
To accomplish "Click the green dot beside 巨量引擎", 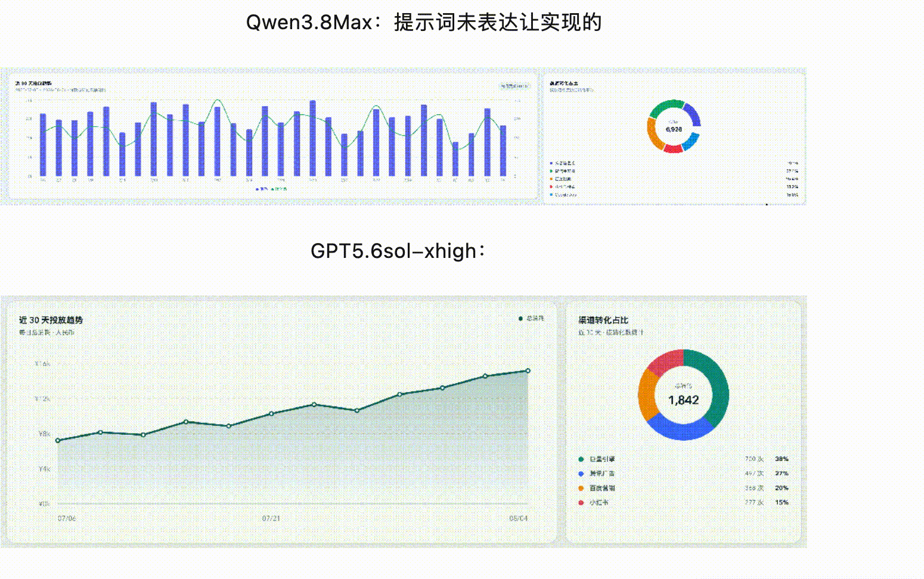I will pos(581,459).
